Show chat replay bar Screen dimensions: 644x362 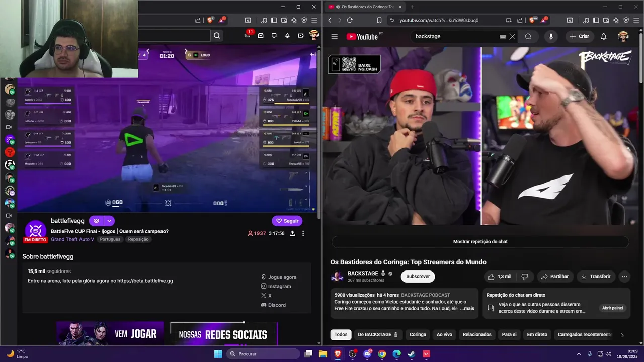[480, 242]
